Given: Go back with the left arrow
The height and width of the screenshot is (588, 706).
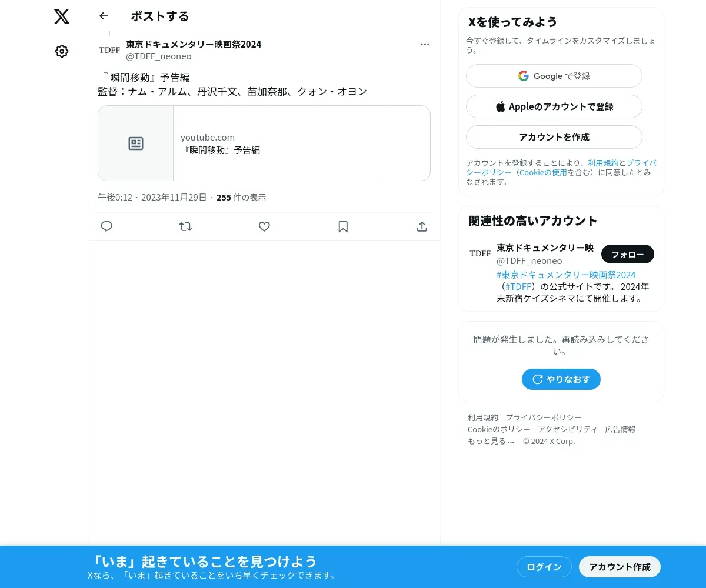Looking at the screenshot, I should [104, 16].
